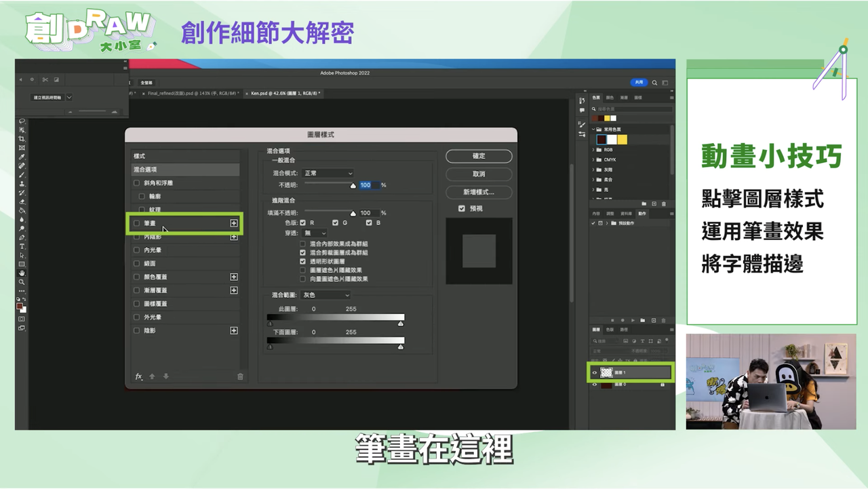Add another 漸層覆蓋 effect with plus icon

[234, 290]
